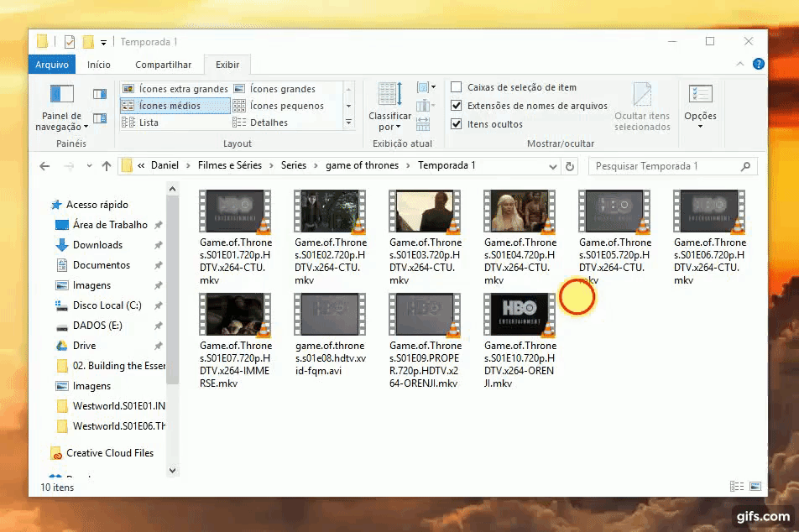This screenshot has width=799, height=532.
Task: Select Ícones médios layout
Action: point(175,106)
